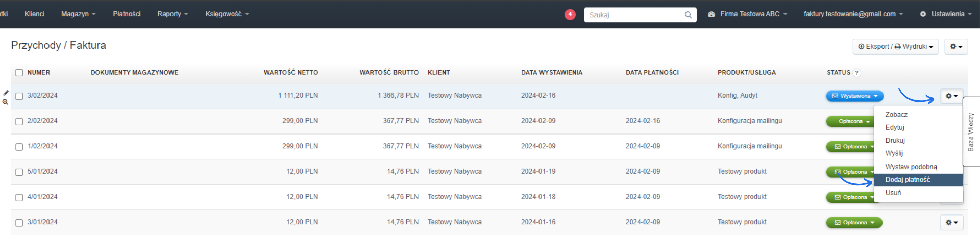Image resolution: width=980 pixels, height=242 pixels.
Task: Select Dodaj płatność from the context menu
Action: pos(908,180)
